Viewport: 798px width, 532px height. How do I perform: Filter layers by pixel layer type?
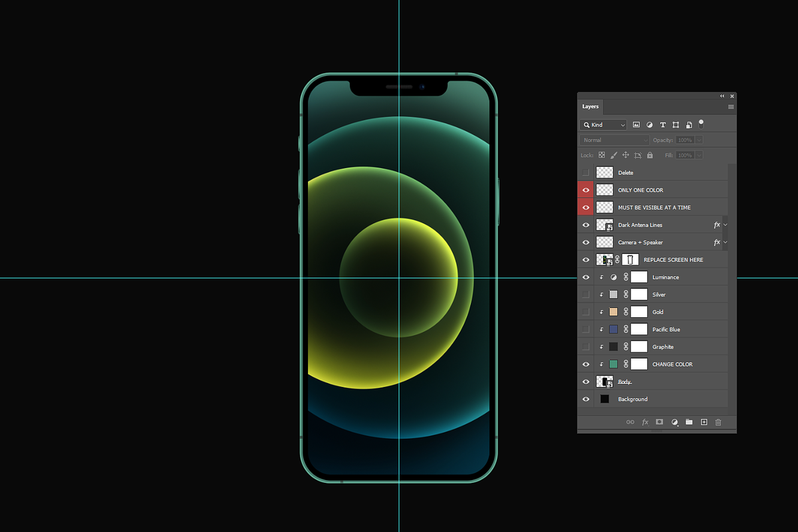tap(636, 125)
